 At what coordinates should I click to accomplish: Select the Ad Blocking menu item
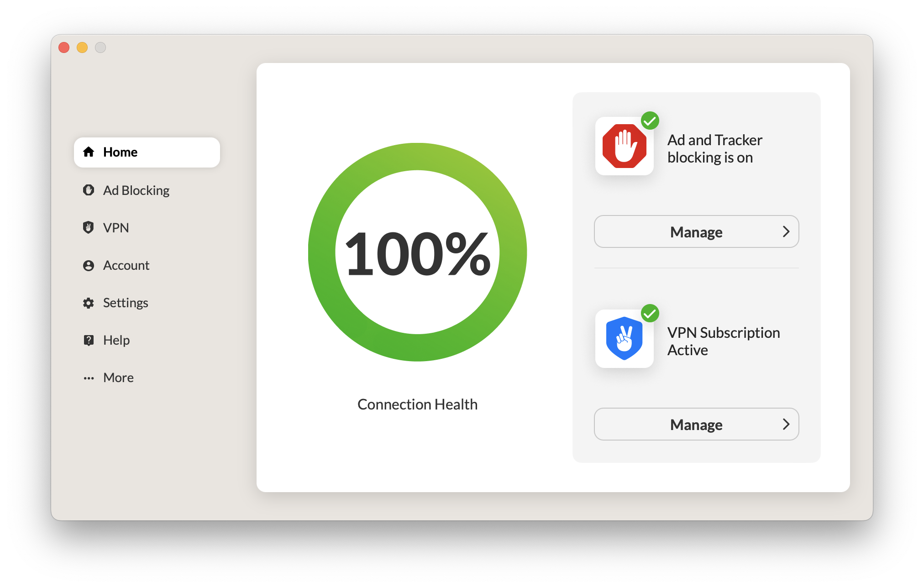(136, 189)
